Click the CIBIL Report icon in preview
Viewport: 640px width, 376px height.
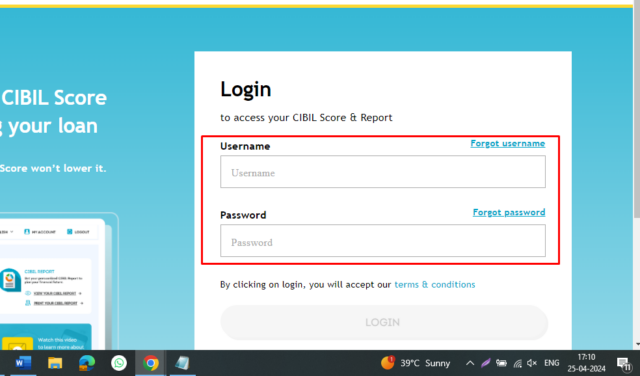pyautogui.click(x=10, y=280)
